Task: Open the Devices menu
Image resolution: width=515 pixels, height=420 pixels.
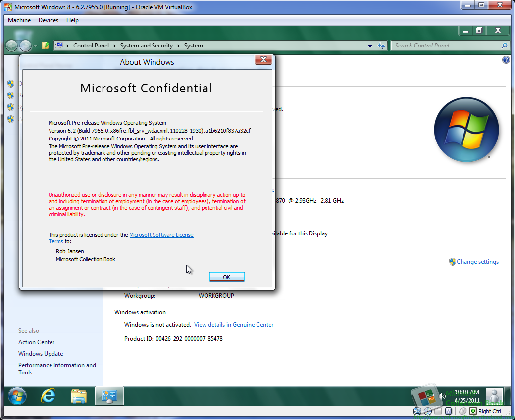Action: coord(48,20)
